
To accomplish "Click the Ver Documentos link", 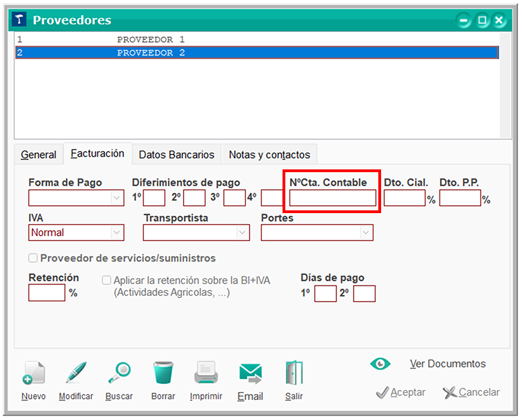I will (x=448, y=364).
